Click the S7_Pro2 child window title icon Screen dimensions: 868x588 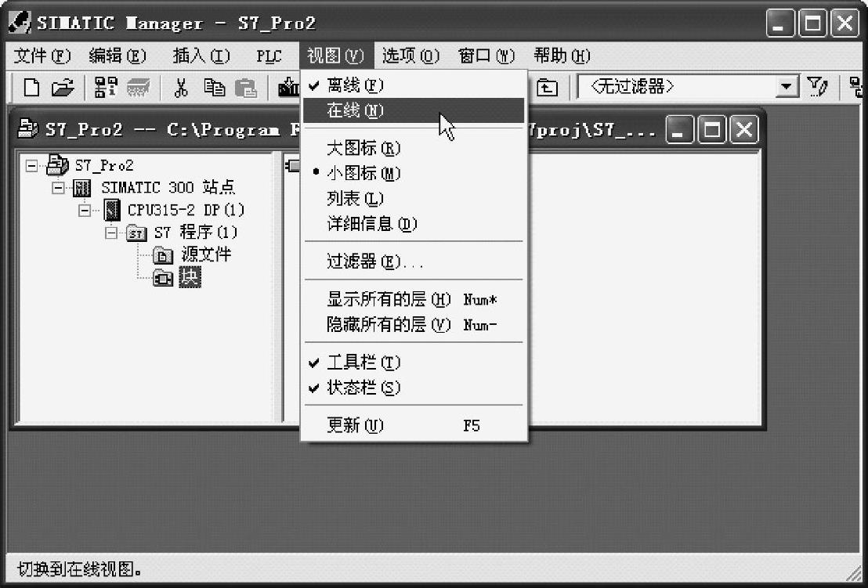click(27, 129)
